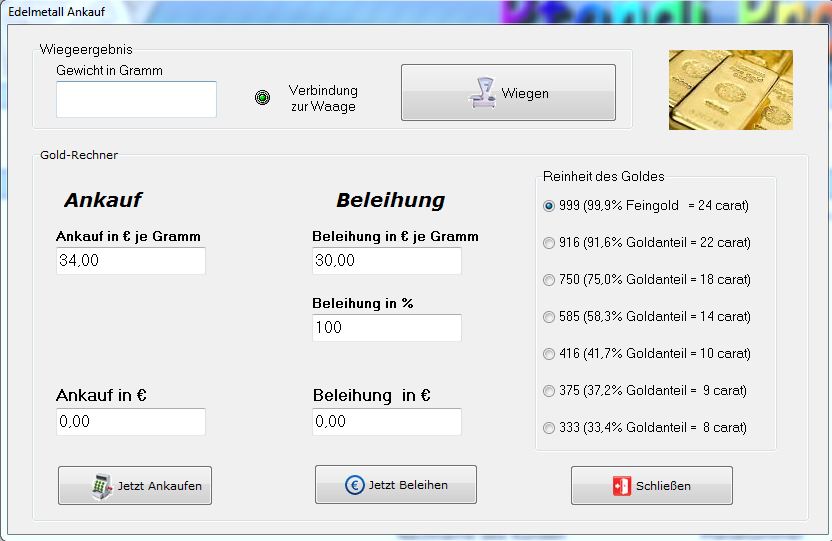
Task: Click the green scale connection indicator light
Action: click(x=262, y=98)
